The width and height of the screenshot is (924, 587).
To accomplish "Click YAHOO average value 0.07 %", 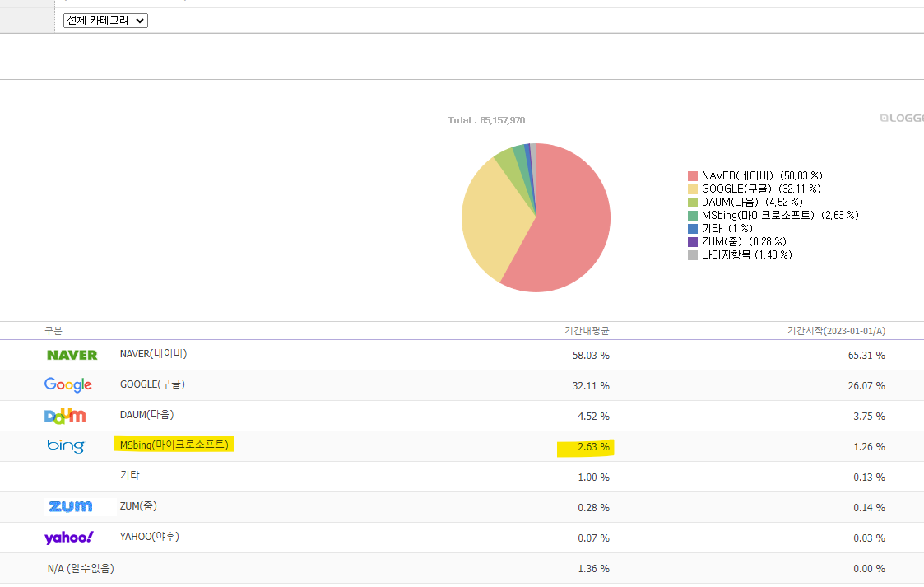I will (593, 538).
